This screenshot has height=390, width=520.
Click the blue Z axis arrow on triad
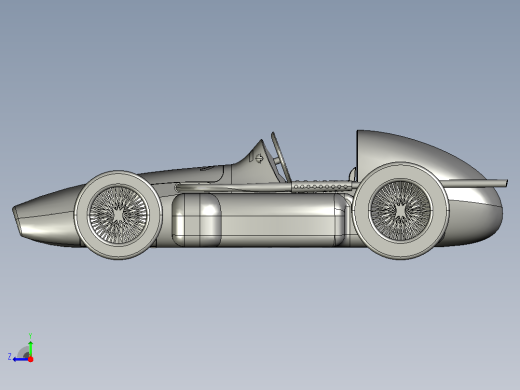click(x=20, y=359)
